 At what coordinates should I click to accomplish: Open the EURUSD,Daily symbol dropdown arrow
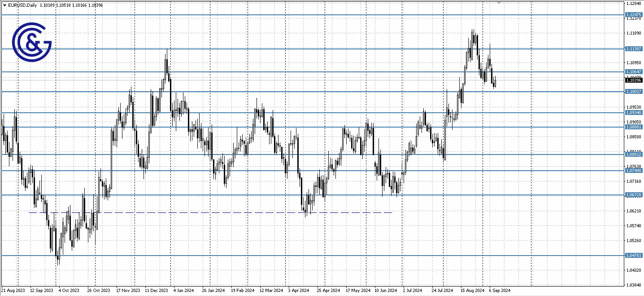click(4, 5)
